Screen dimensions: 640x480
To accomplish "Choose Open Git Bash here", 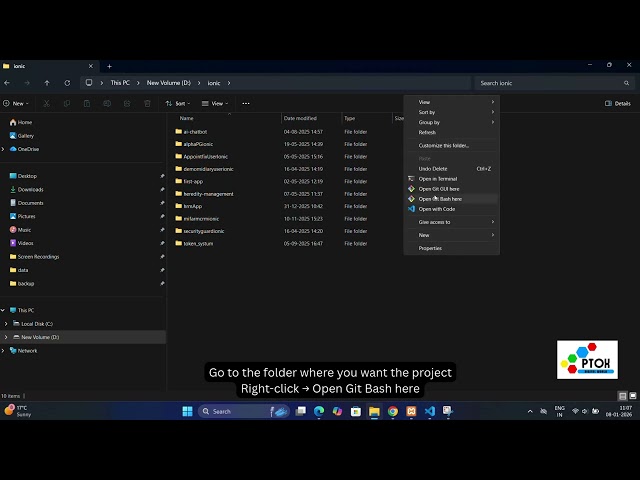I will pyautogui.click(x=451, y=199).
